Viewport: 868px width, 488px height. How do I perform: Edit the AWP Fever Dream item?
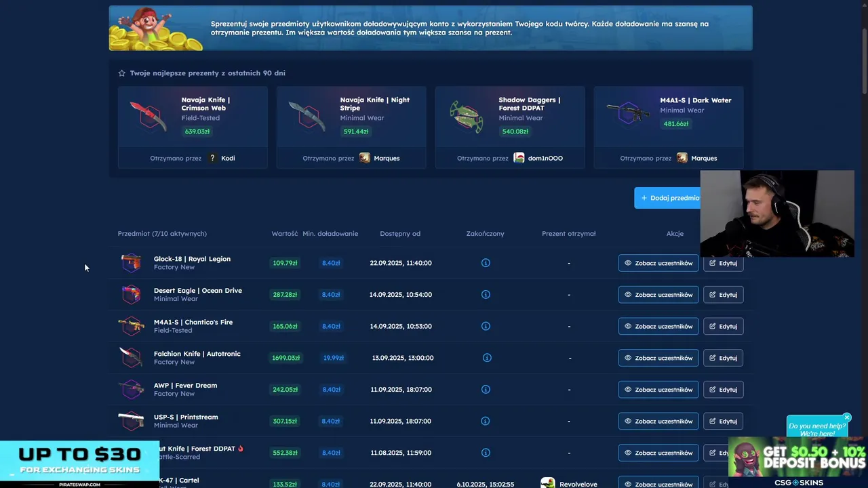[x=723, y=390]
